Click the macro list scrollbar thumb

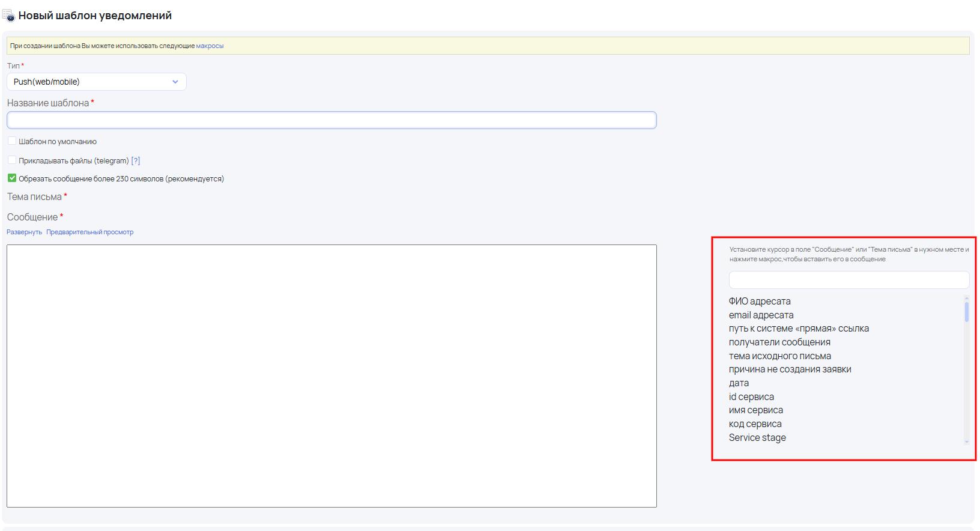click(966, 312)
